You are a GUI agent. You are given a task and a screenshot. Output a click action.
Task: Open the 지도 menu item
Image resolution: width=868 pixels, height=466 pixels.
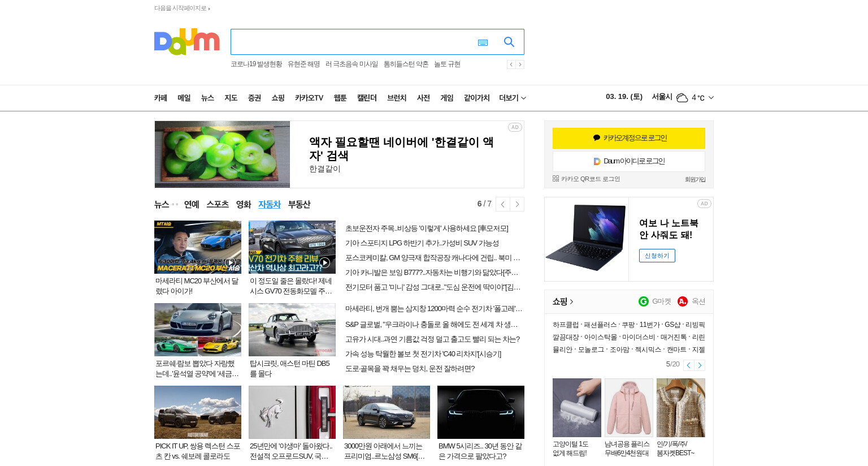231,98
